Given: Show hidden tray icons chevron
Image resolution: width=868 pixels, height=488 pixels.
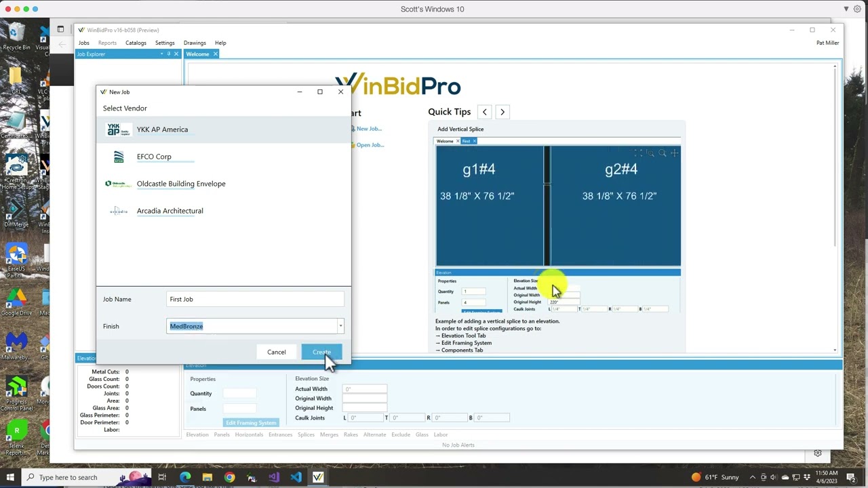Looking at the screenshot, I should [752, 477].
